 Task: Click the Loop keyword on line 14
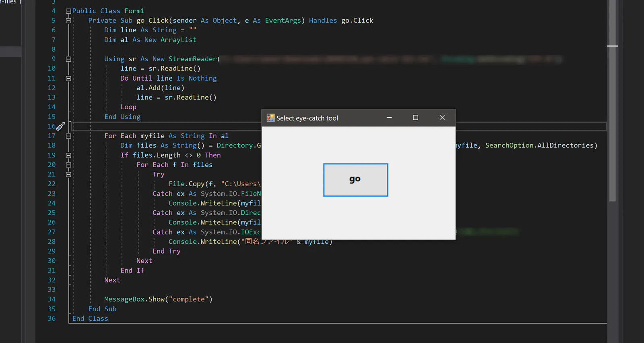click(x=128, y=107)
